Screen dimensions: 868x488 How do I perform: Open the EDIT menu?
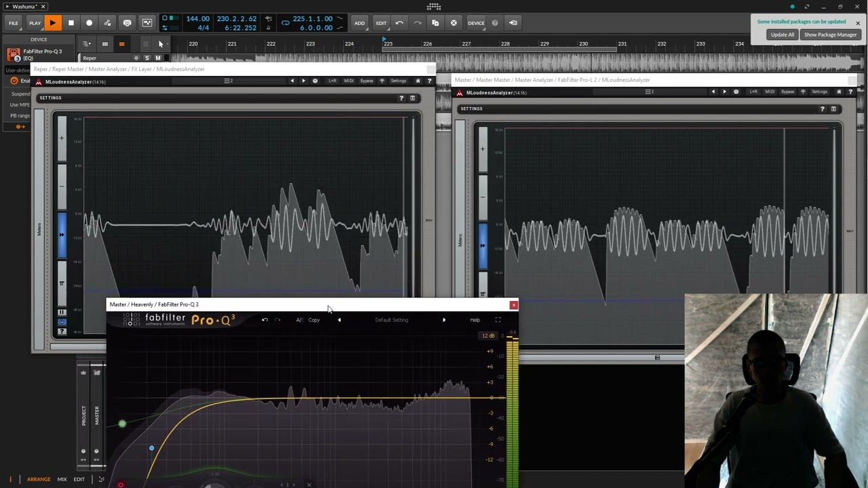tap(381, 23)
